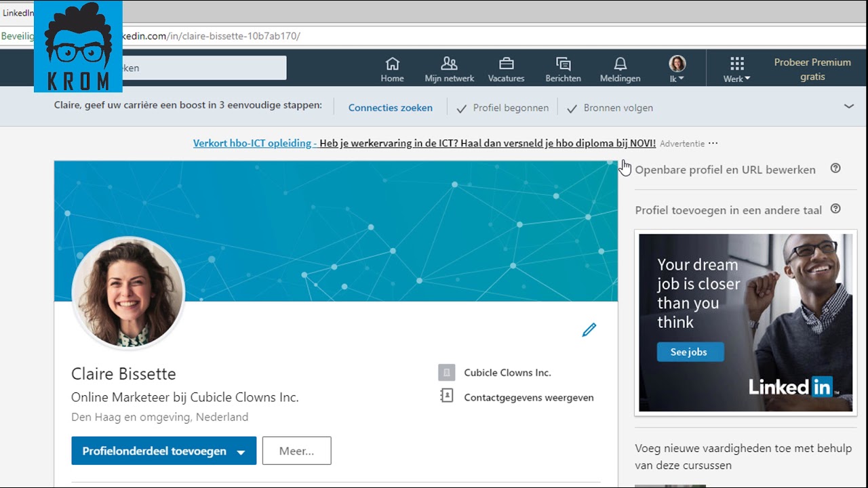Click the Claire Bissette name heading
The width and height of the screenshot is (868, 488).
coord(123,373)
